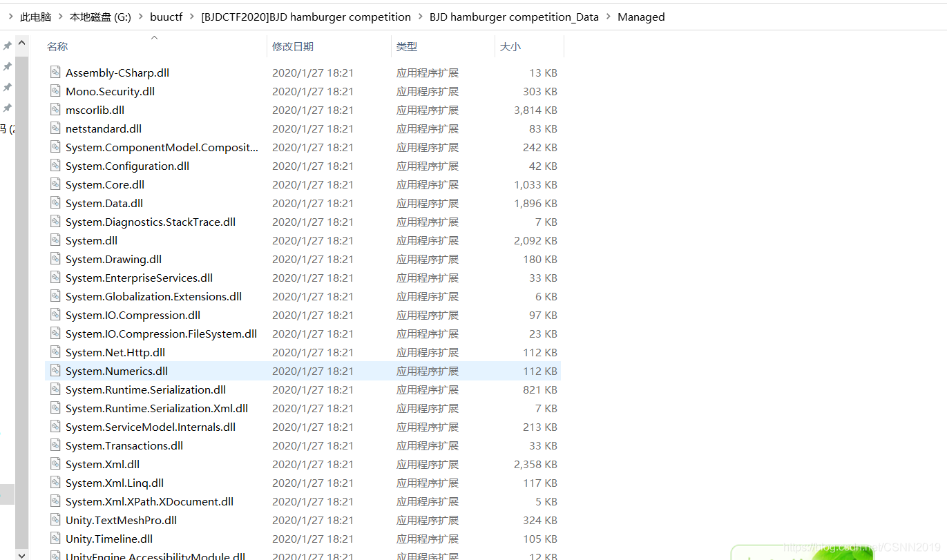
Task: Click the System.Transactions.dll file icon
Action: click(56, 445)
